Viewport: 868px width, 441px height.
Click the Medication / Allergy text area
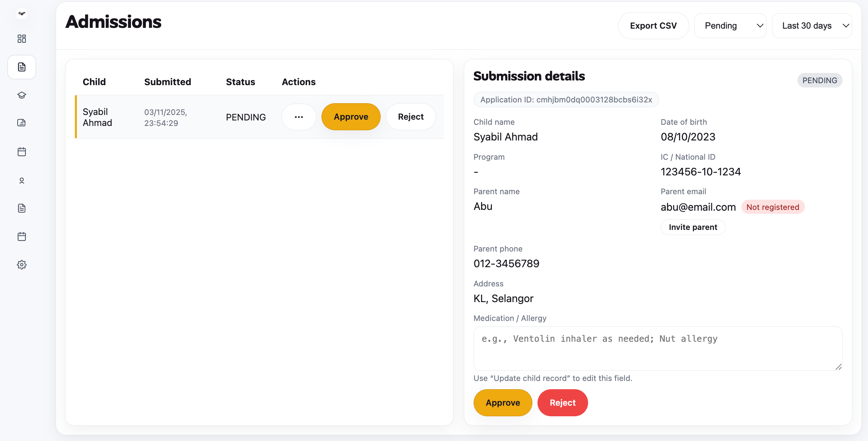click(657, 348)
